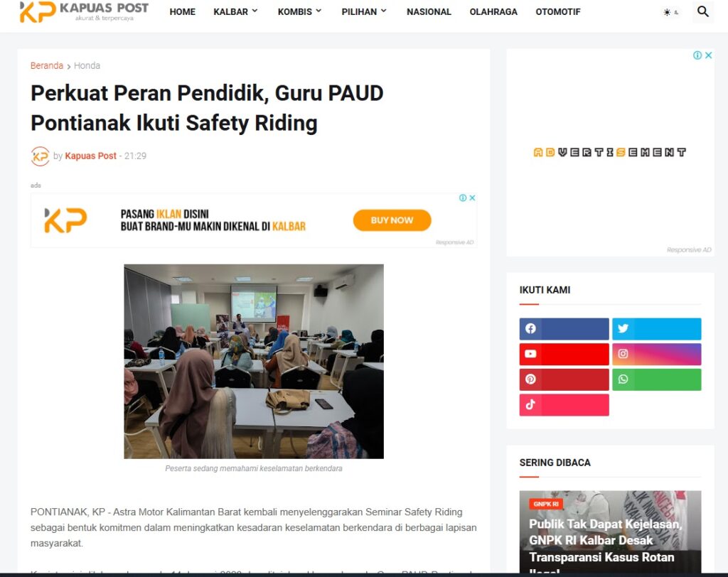Open the Kapuas Post author link

point(90,156)
